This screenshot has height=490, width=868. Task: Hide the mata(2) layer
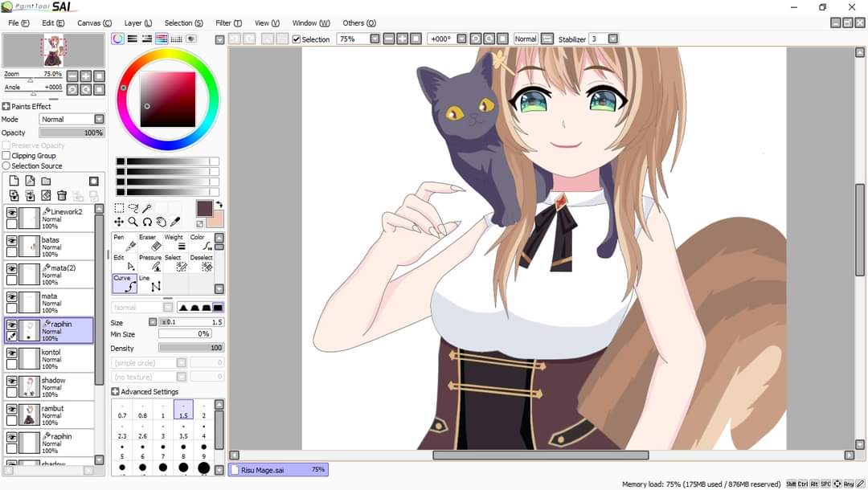click(x=11, y=268)
